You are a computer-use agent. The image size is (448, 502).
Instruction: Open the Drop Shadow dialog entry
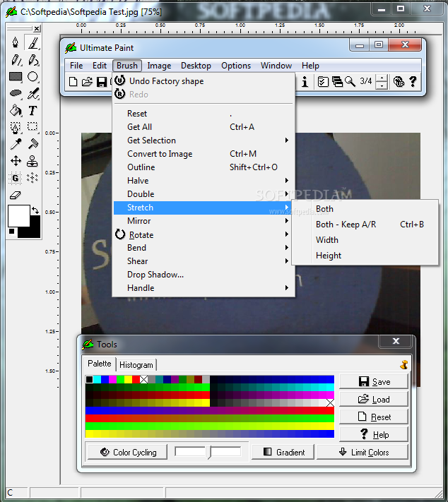(x=204, y=275)
